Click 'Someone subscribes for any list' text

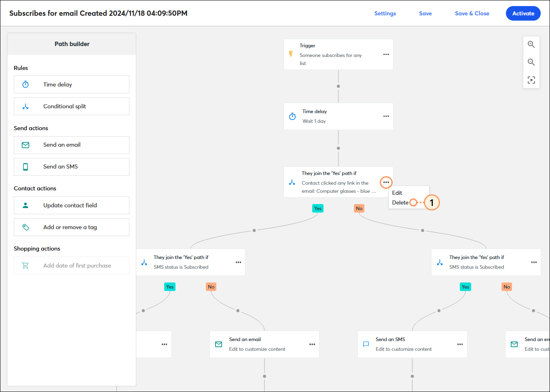click(330, 59)
